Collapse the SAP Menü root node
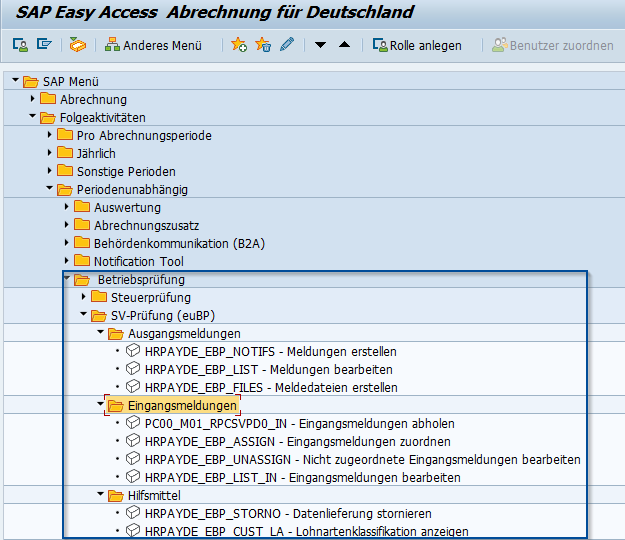The image size is (625, 540). [x=16, y=81]
